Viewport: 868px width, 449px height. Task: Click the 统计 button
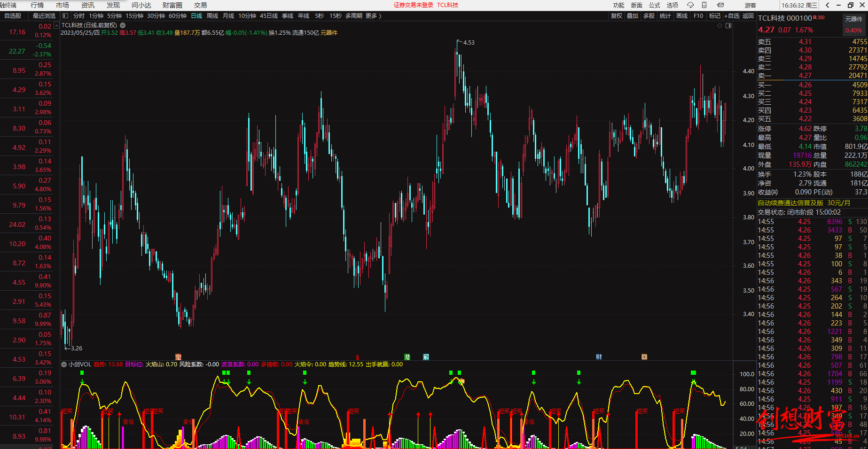pos(665,16)
